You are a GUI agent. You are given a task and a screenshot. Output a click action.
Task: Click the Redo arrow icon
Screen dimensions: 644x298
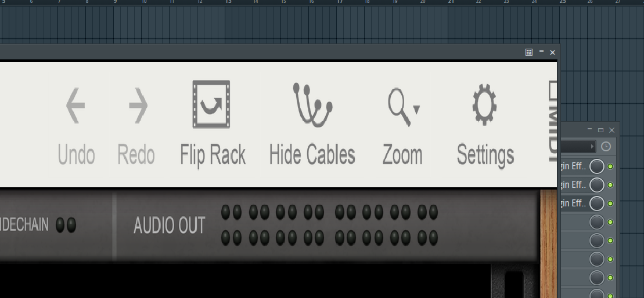(138, 106)
